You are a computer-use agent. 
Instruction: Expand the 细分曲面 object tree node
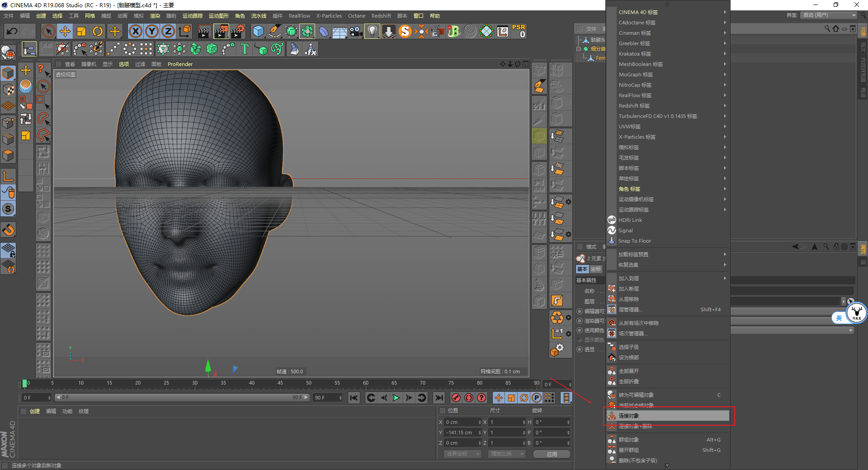coord(578,49)
